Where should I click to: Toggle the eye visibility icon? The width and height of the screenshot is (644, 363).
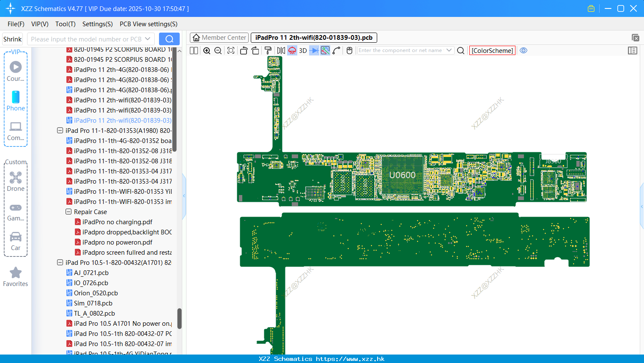pyautogui.click(x=523, y=50)
